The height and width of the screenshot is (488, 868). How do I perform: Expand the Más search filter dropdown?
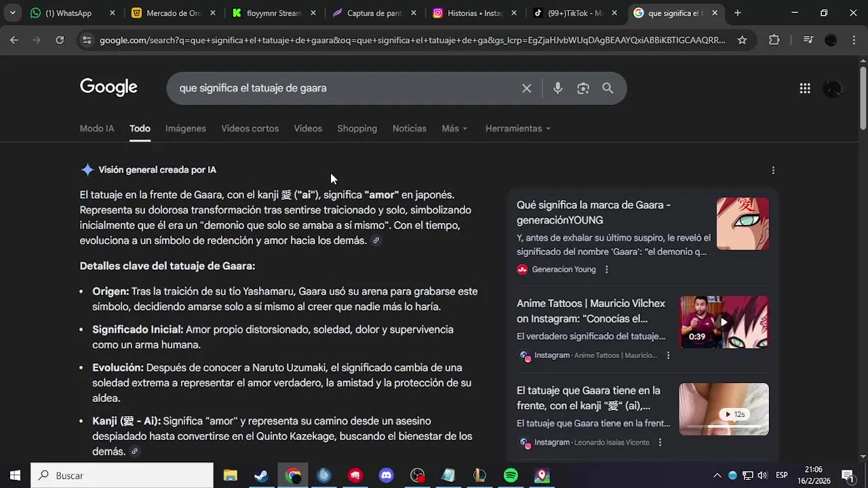point(454,129)
